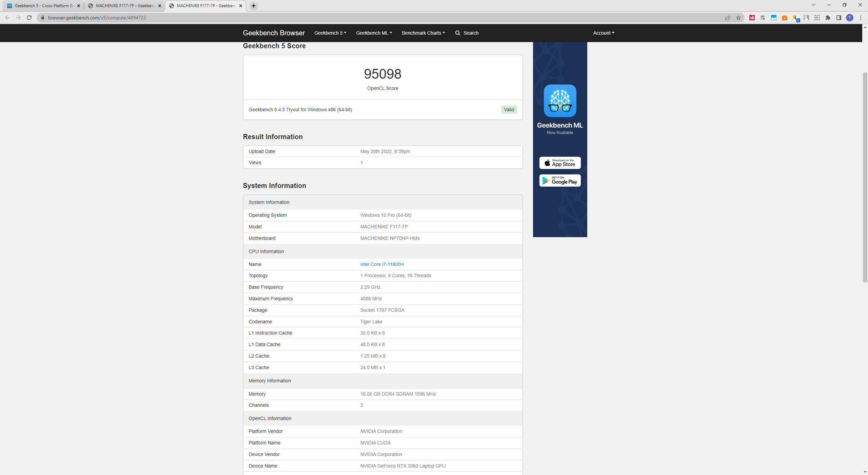Select the NVIDIA GeForce RTX 3060 Laptop GPU text

403,466
